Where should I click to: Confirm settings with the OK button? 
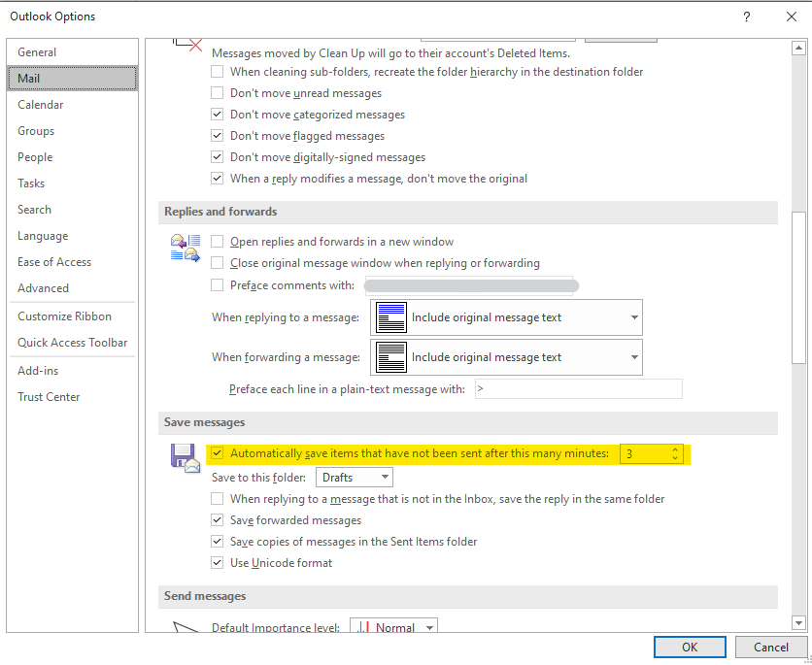tap(690, 647)
